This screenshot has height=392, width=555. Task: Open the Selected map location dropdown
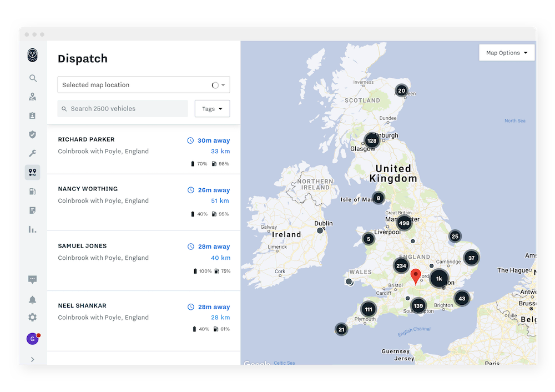(143, 84)
